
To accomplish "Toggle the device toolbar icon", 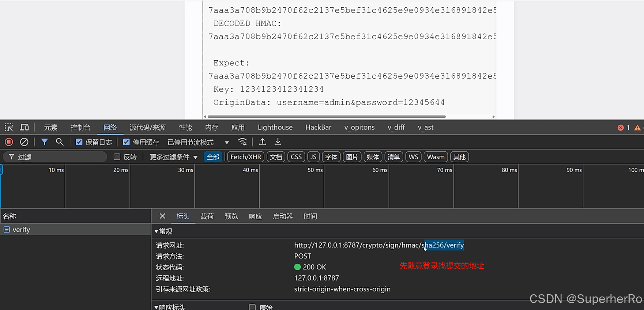I will tap(25, 127).
